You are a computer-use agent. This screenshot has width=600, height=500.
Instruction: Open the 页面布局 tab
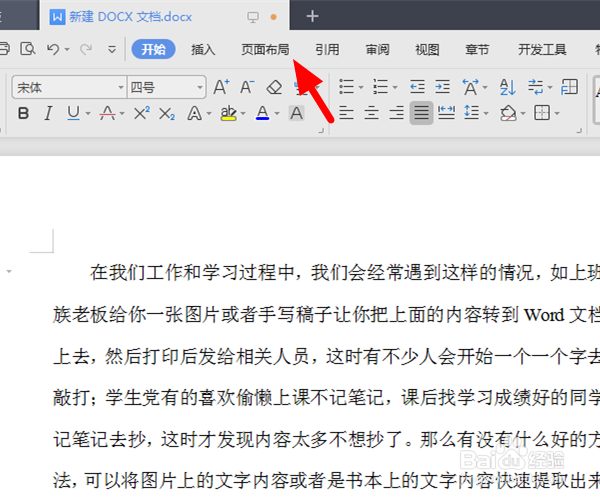click(265, 49)
